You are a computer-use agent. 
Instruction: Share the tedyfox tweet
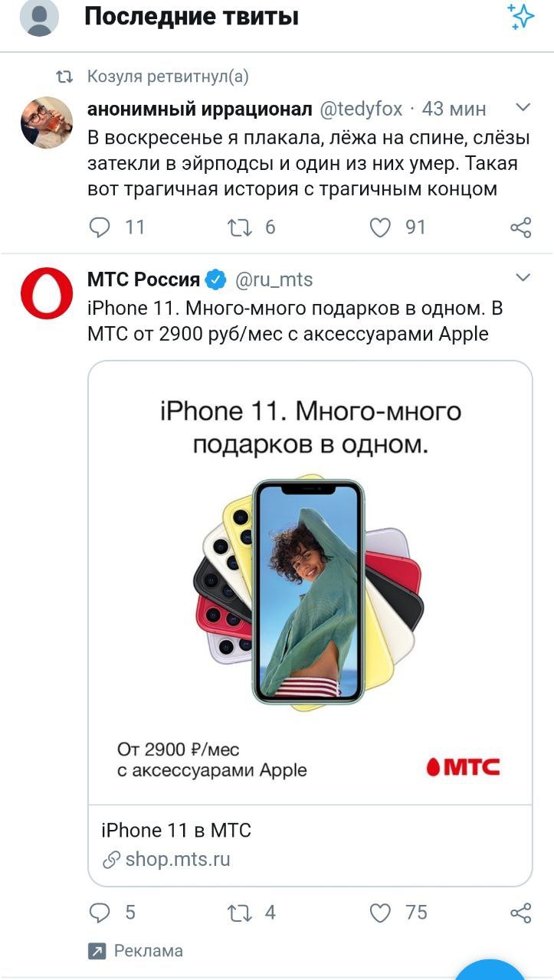(x=521, y=227)
